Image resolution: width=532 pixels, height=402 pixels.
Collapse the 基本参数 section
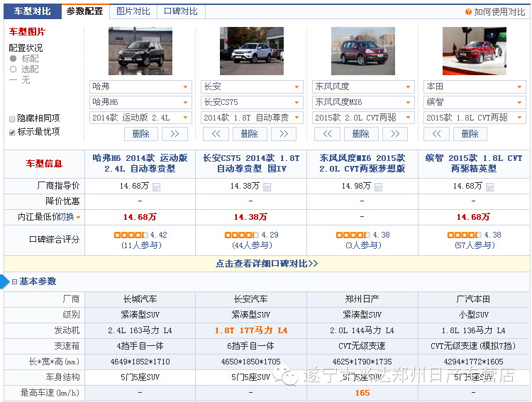[x=15, y=281]
